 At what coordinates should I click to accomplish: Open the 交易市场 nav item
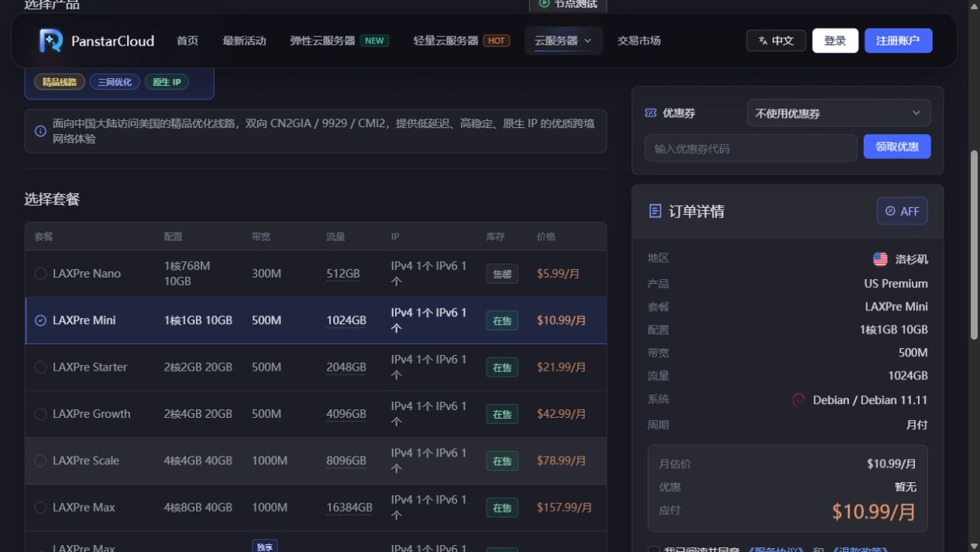tap(639, 40)
